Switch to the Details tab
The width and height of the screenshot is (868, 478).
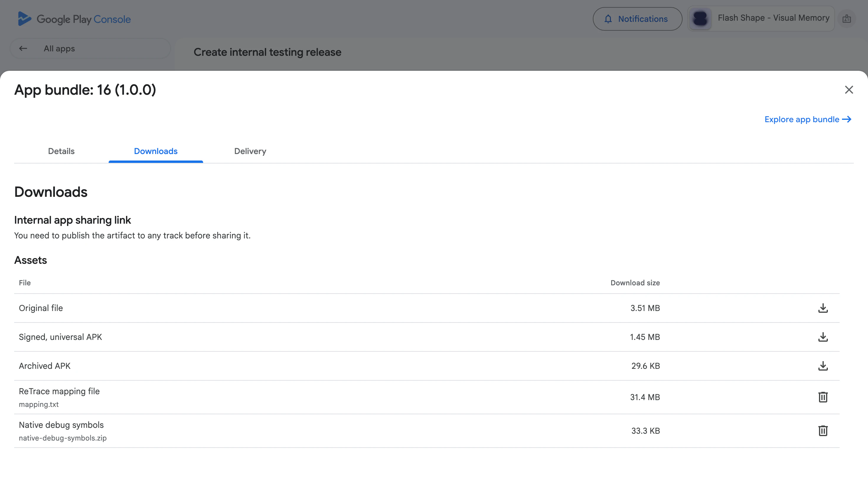(61, 151)
